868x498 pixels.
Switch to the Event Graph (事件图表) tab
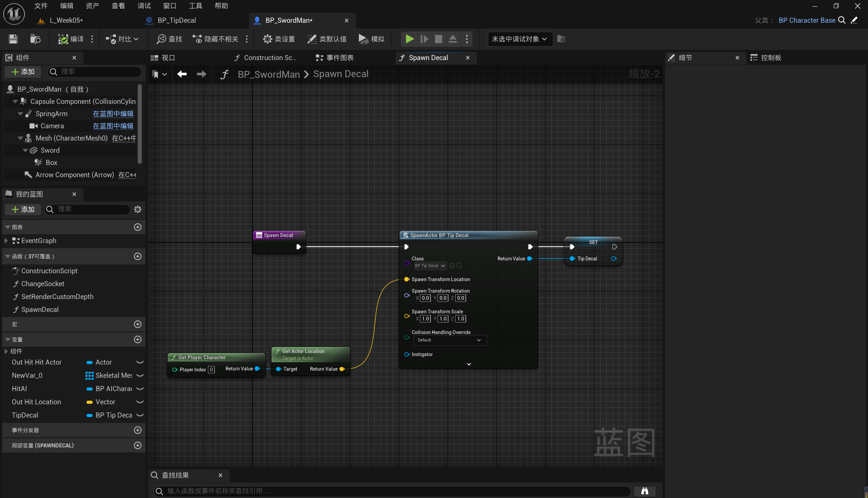pyautogui.click(x=335, y=58)
